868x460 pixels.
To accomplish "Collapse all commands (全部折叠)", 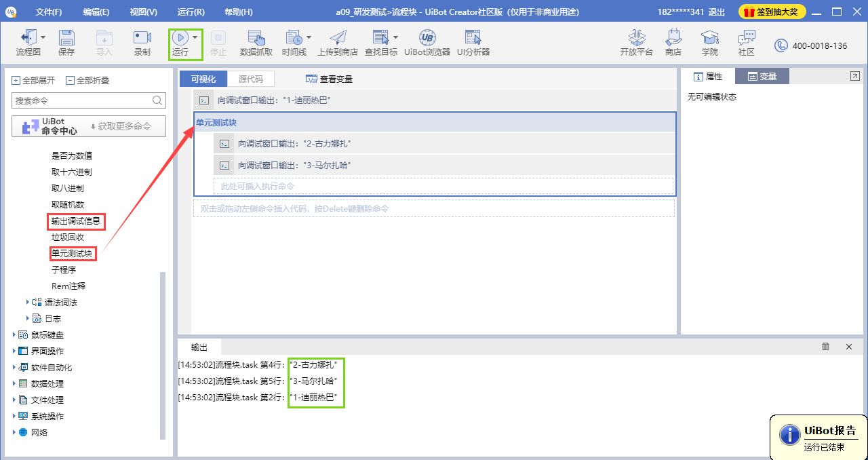I will click(x=87, y=80).
